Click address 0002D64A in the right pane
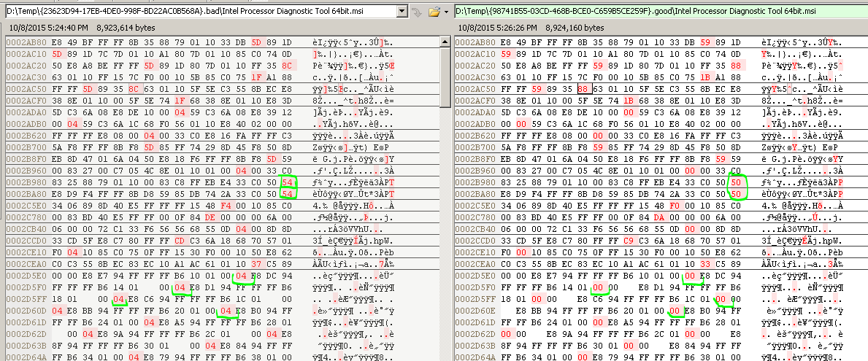This screenshot has width=868, height=361. [x=474, y=357]
